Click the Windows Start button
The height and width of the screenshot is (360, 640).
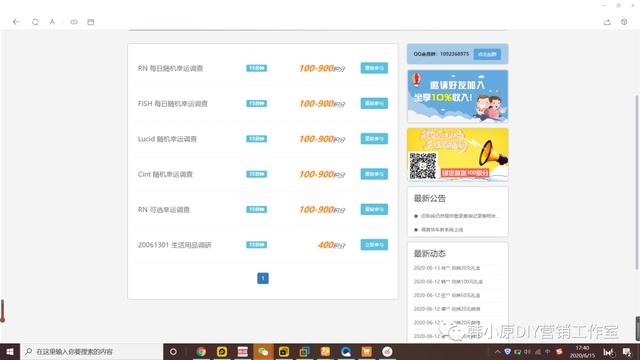10,351
